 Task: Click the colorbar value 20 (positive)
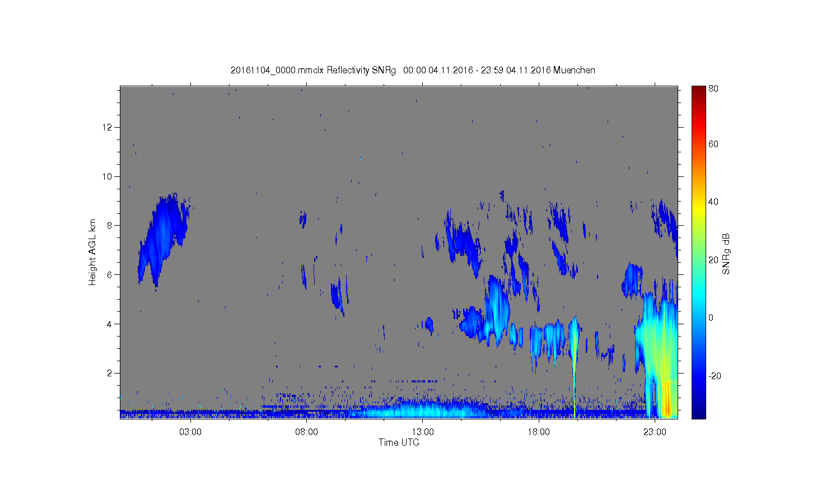(713, 260)
